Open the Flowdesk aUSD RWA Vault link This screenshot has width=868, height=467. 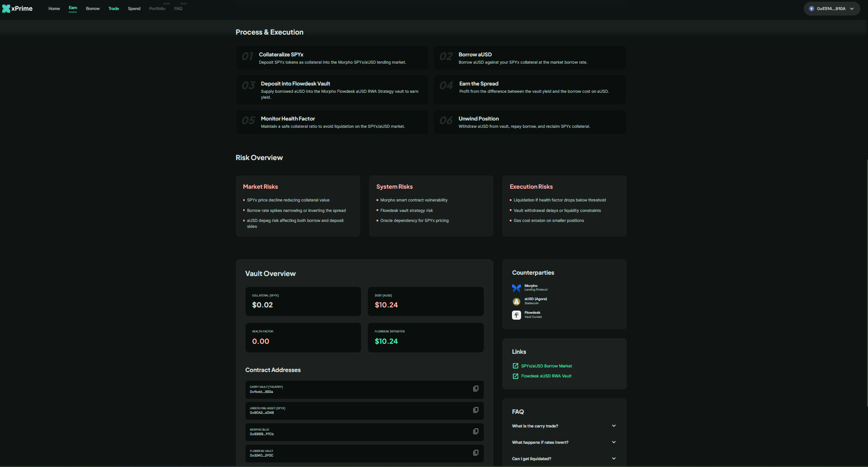[546, 376]
